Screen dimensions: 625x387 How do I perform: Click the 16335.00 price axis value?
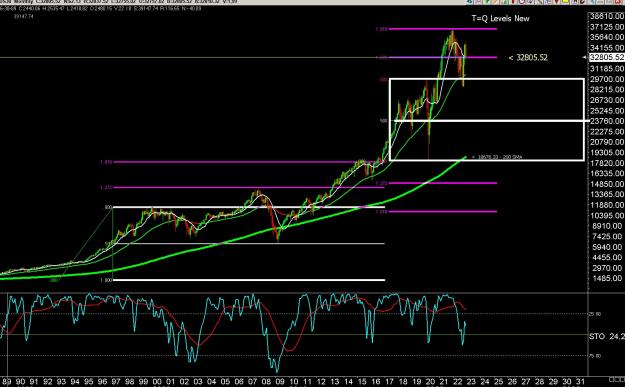[607, 173]
